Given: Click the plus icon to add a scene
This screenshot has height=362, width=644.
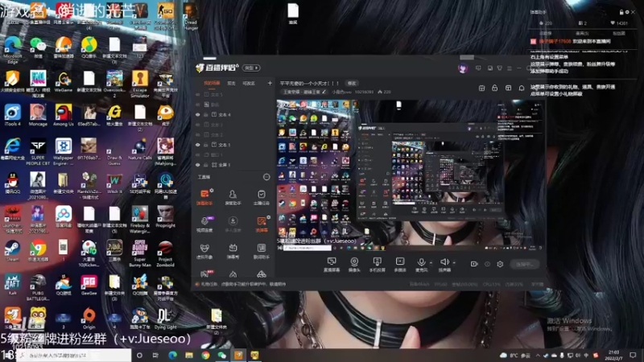Looking at the screenshot, I should (x=270, y=84).
